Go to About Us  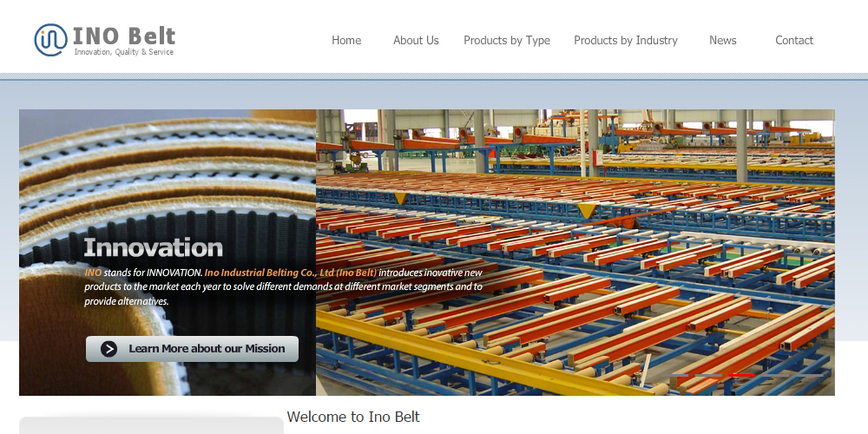[416, 41]
